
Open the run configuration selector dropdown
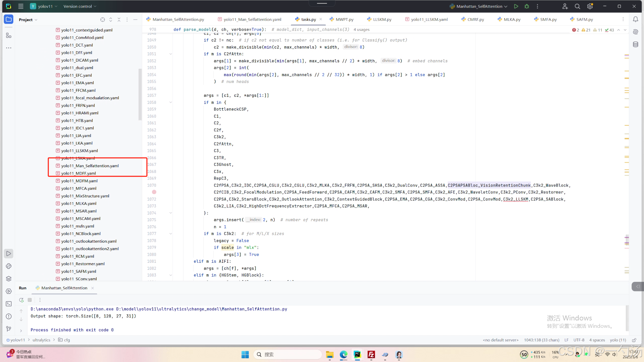point(480,6)
